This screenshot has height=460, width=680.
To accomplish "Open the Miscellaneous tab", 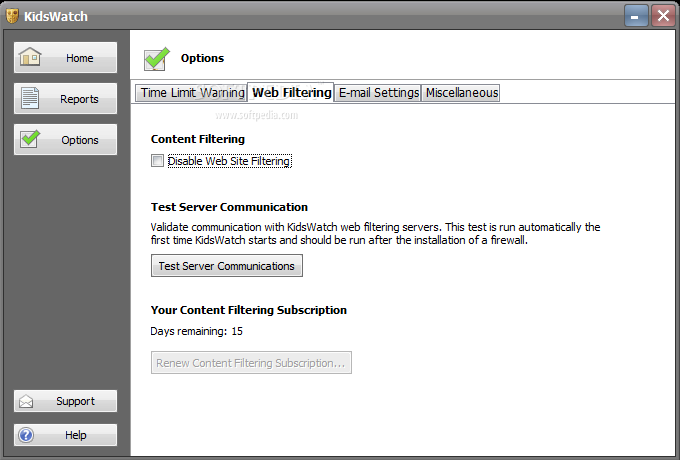I will click(x=461, y=93).
